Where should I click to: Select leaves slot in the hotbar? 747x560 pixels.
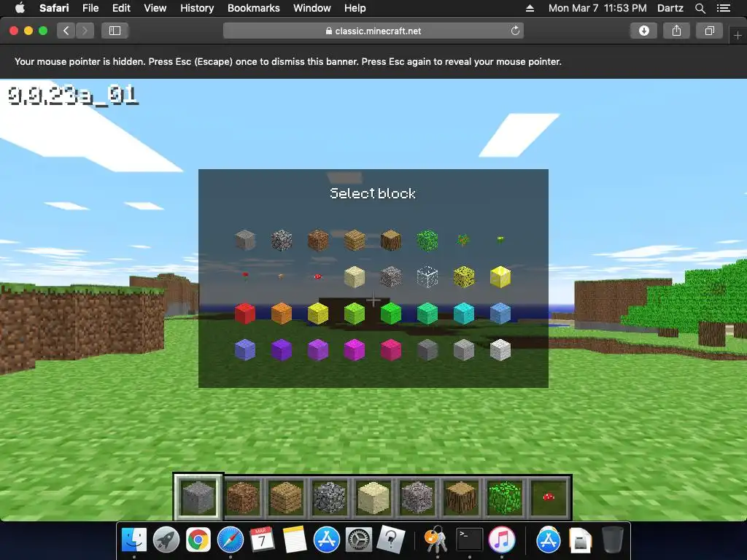[x=505, y=497]
